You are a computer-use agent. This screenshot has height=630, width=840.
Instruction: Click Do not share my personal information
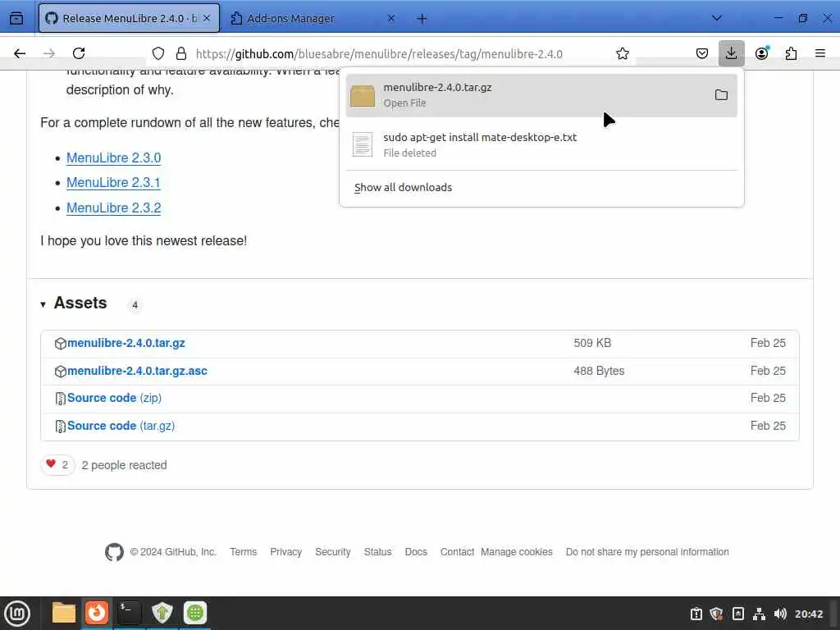click(x=647, y=552)
